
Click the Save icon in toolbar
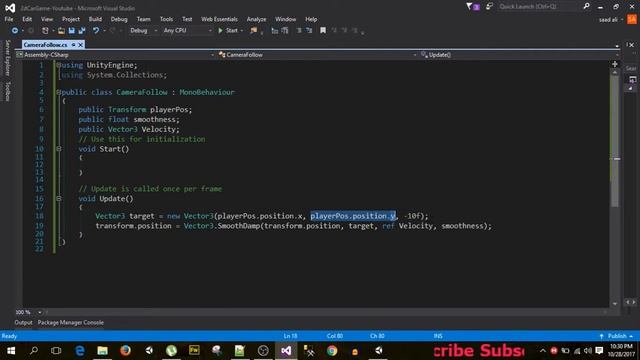[x=71, y=31]
